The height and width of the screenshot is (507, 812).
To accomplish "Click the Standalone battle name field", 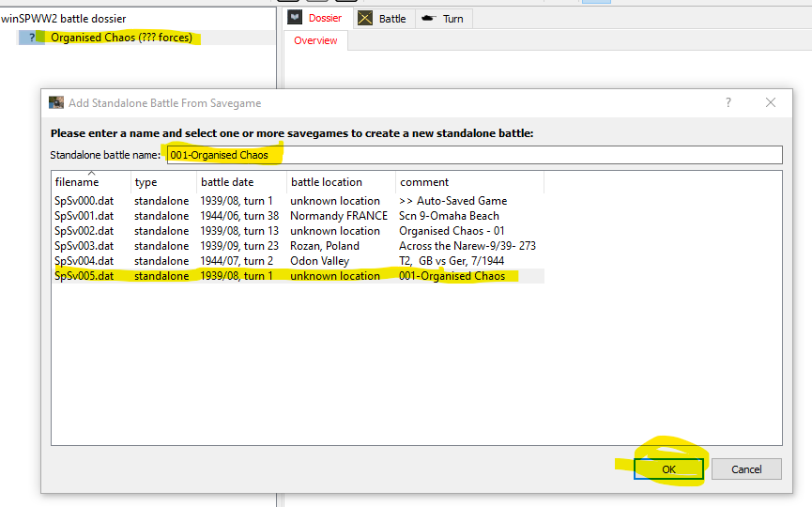I will click(473, 155).
